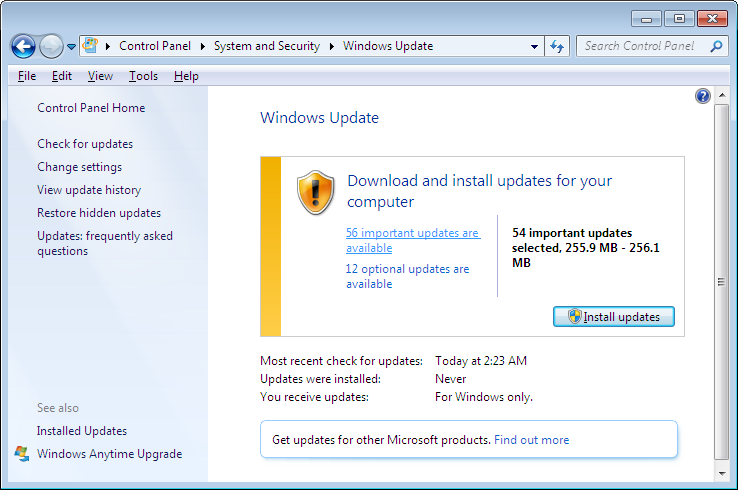The image size is (738, 490).
Task: Click the Windows Anytime Upgrade flag icon
Action: coord(22,454)
